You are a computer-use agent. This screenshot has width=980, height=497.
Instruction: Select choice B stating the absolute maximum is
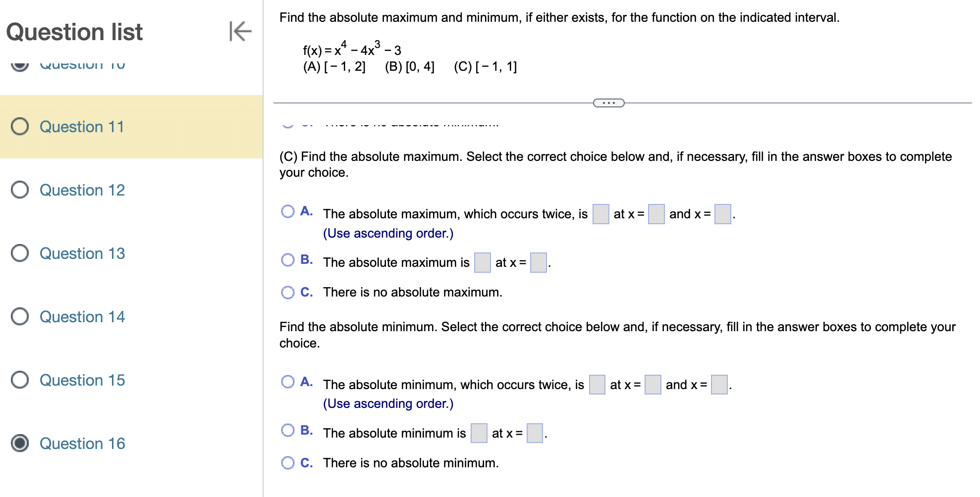click(288, 259)
